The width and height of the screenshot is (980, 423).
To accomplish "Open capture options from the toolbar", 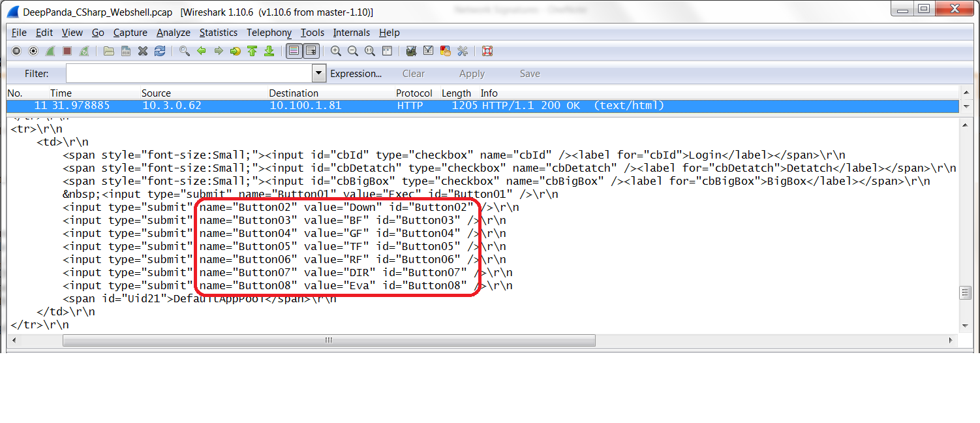I will pos(33,51).
